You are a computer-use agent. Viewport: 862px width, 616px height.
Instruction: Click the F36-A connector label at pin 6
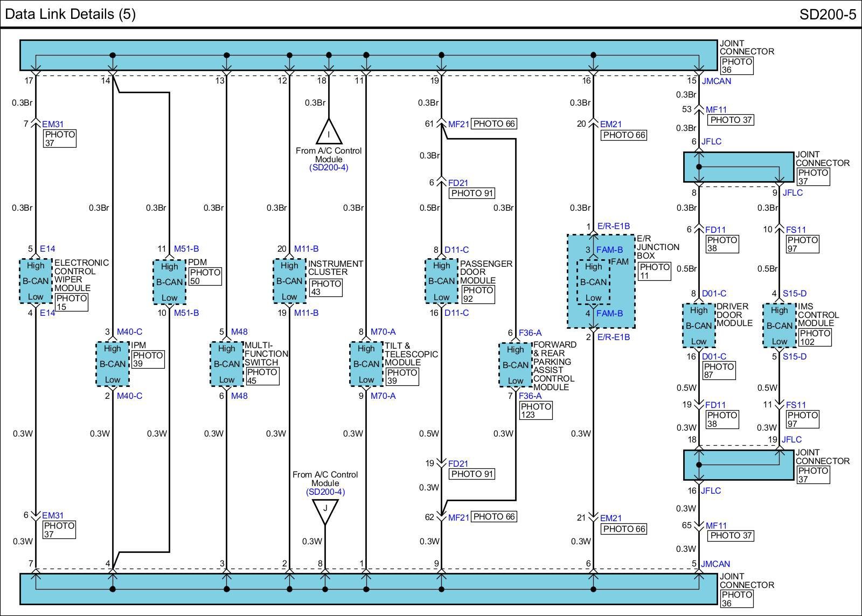(x=530, y=333)
